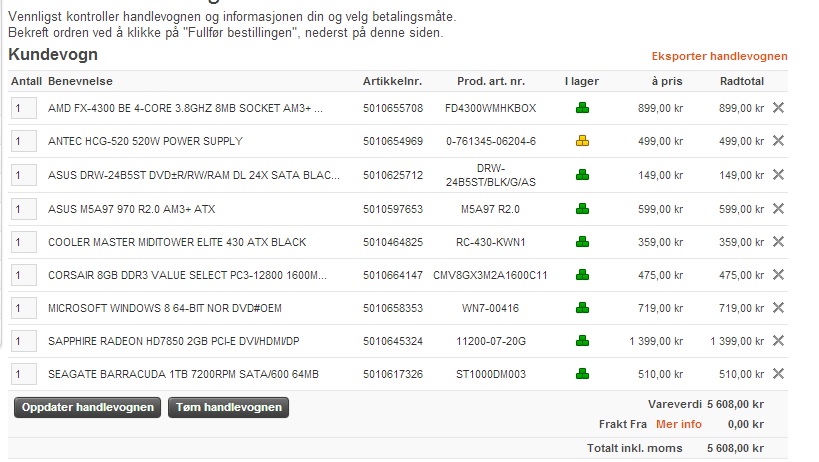The height and width of the screenshot is (462, 819).
Task: Remove AMD FX-4300 row with X icon
Action: click(x=778, y=108)
